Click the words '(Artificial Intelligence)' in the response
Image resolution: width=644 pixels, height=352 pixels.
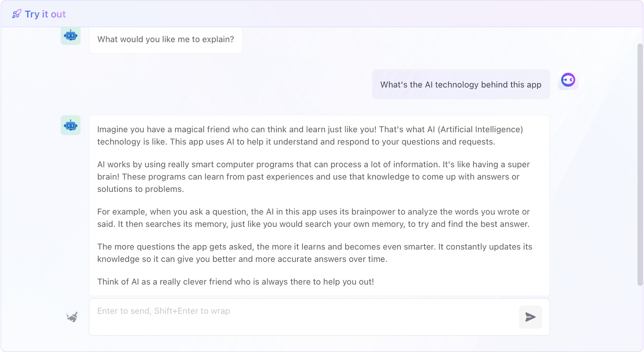(480, 129)
